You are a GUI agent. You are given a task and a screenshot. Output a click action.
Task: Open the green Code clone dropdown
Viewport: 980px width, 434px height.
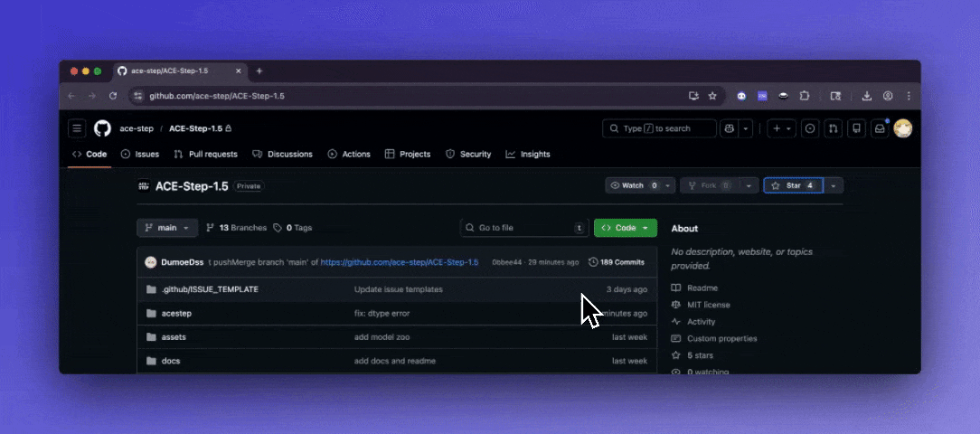point(626,228)
